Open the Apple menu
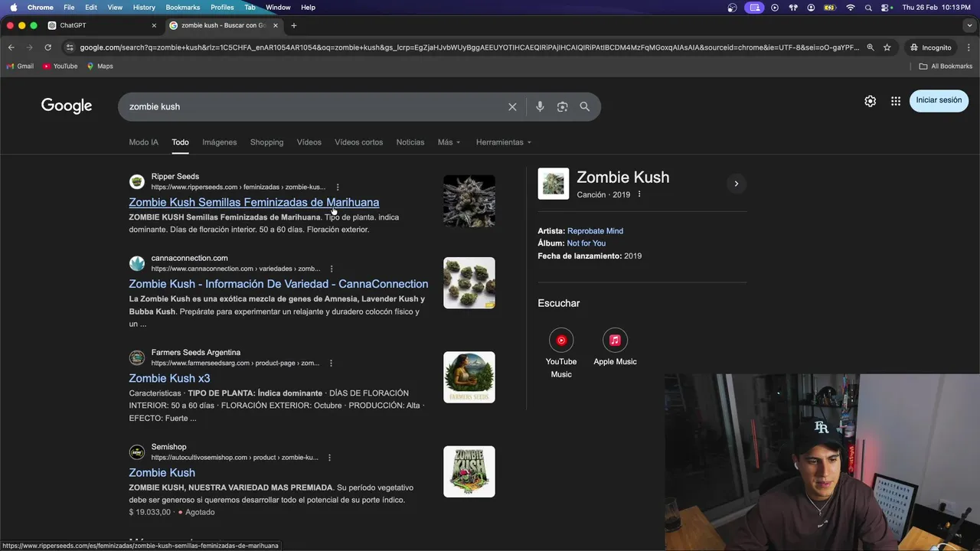980x551 pixels. 13,7
